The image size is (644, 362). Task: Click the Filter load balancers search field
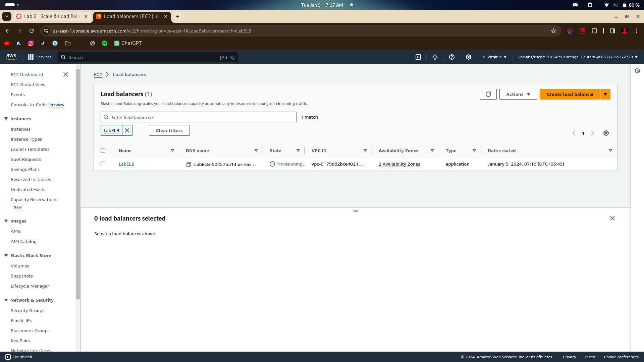201,117
